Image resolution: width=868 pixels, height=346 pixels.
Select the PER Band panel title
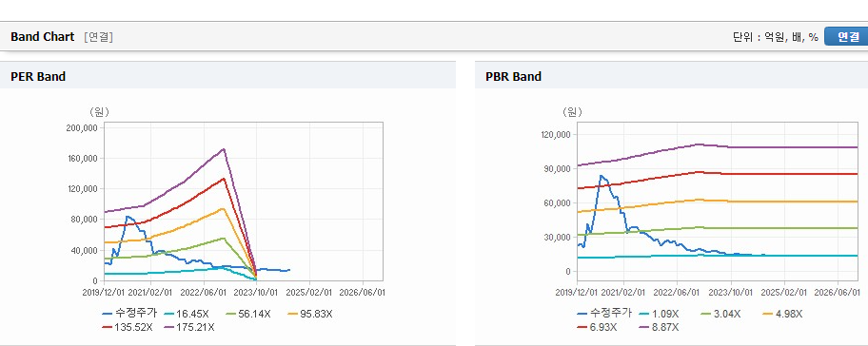pos(38,77)
